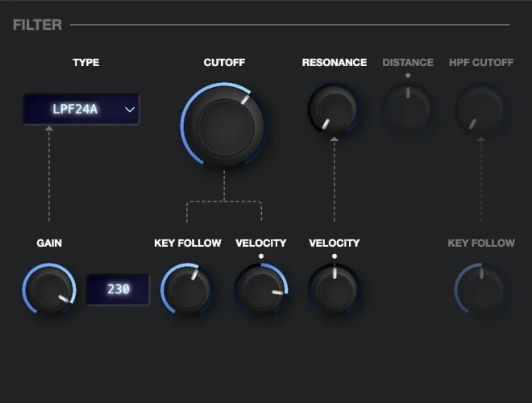Click the TYPE label above the dropdown
The image size is (532, 403).
click(x=85, y=62)
